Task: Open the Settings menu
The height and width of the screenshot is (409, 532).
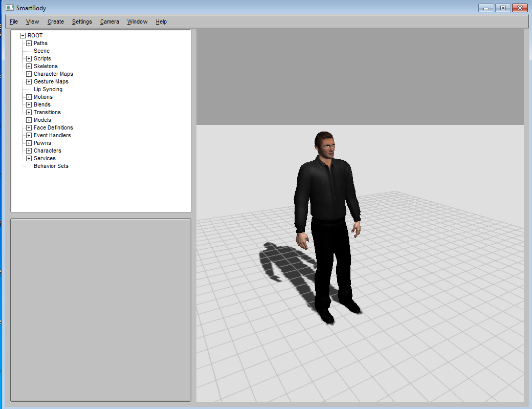Action: point(82,21)
